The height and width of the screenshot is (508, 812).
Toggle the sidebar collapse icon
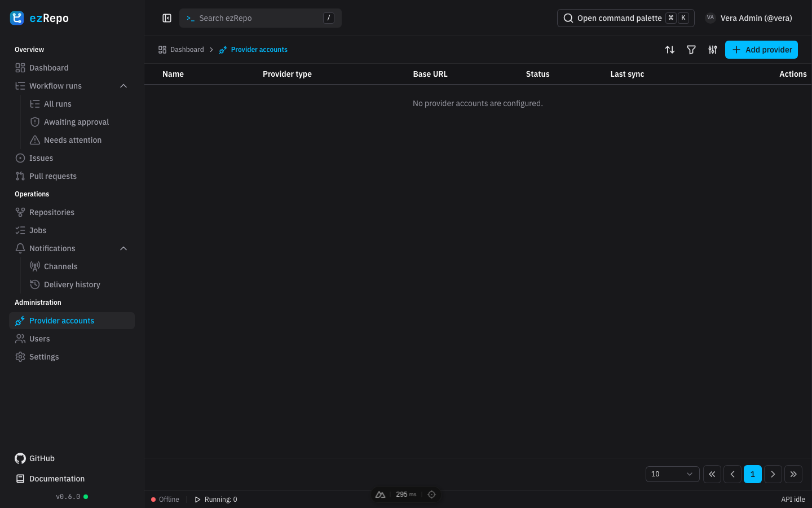(167, 18)
